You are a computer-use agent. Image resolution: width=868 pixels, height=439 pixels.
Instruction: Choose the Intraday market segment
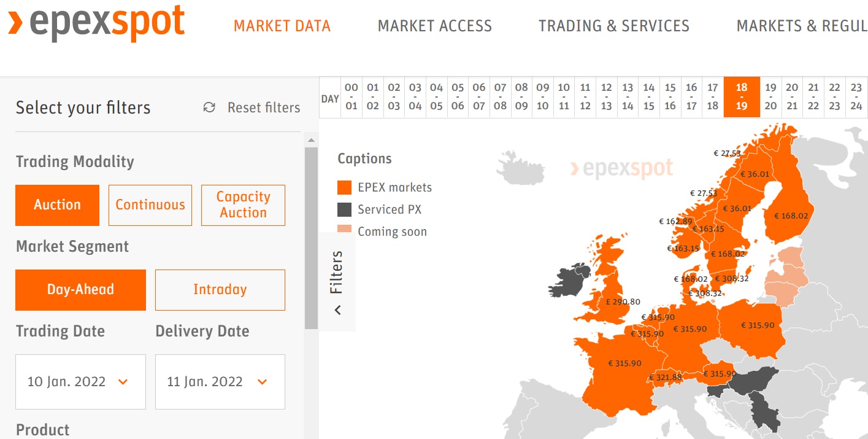[x=220, y=290]
